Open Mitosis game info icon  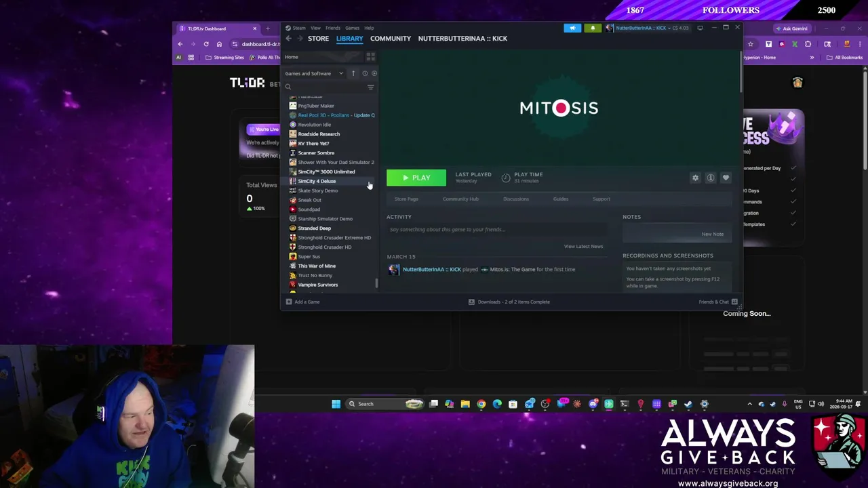tap(711, 178)
